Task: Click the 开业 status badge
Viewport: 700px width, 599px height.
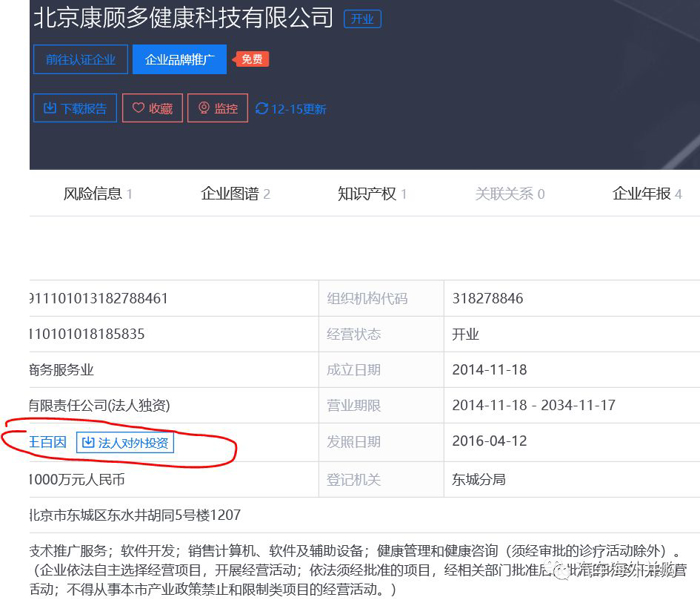Action: pyautogui.click(x=362, y=19)
